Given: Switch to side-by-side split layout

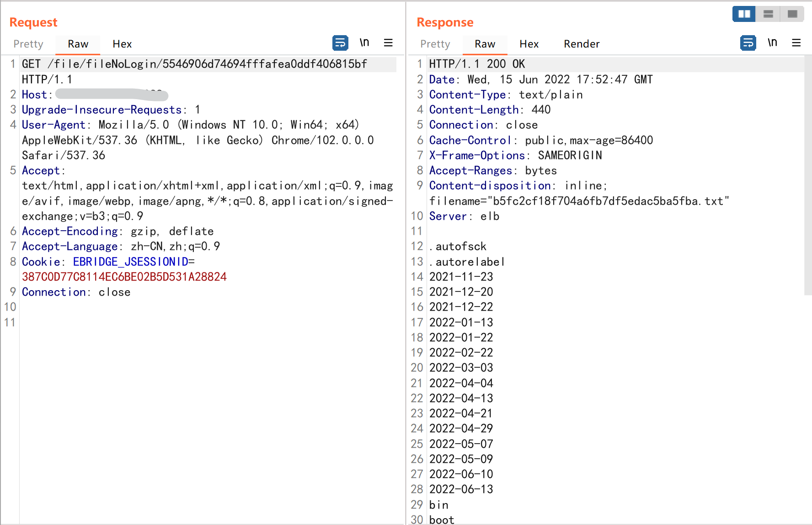Looking at the screenshot, I should 744,14.
